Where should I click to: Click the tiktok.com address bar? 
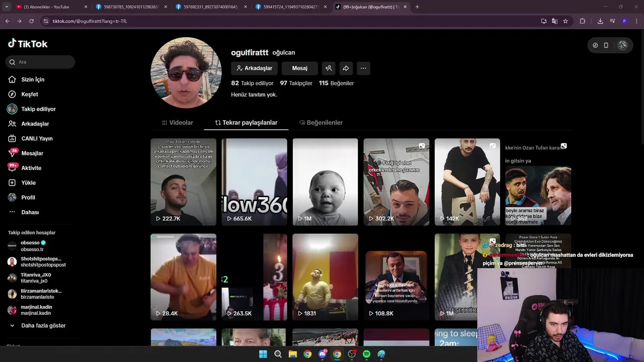pyautogui.click(x=292, y=21)
